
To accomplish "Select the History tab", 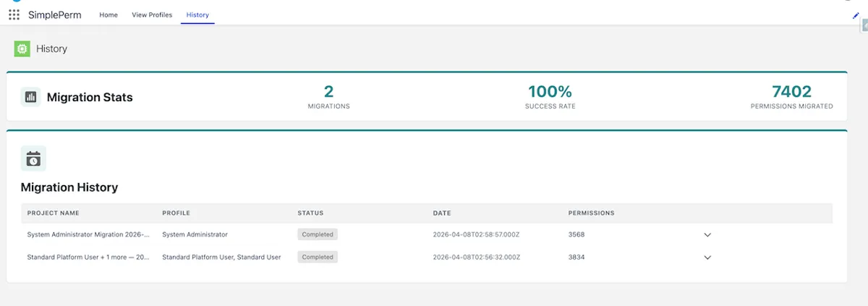I will 197,15.
